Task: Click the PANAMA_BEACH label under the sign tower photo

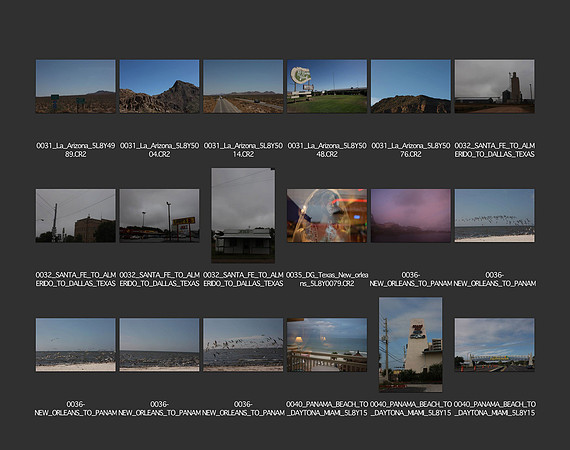Action: tap(411, 409)
